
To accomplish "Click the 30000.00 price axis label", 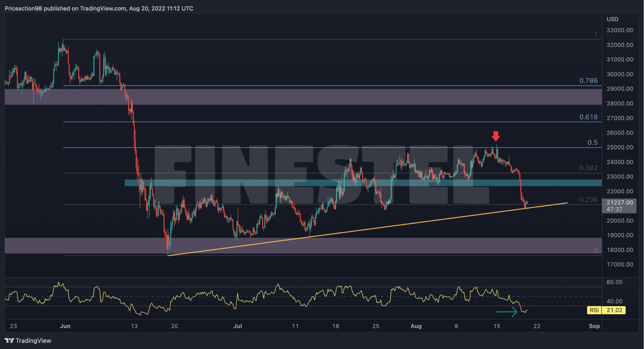I will (620, 74).
